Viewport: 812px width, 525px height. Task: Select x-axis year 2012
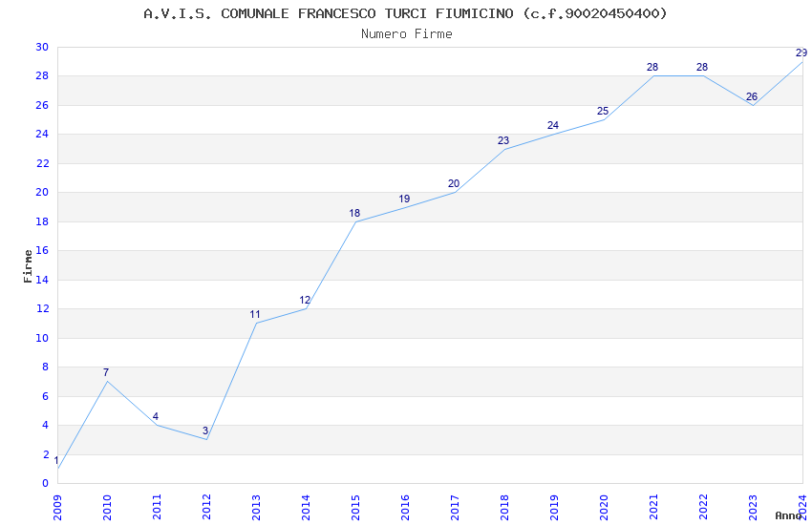coord(206,508)
